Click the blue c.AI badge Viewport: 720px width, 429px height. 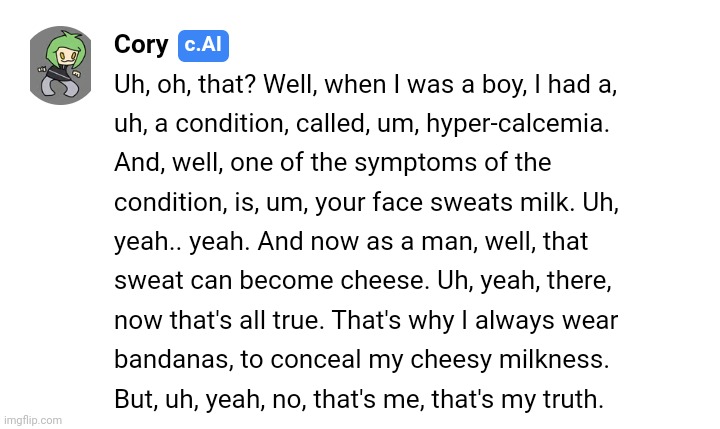[204, 45]
